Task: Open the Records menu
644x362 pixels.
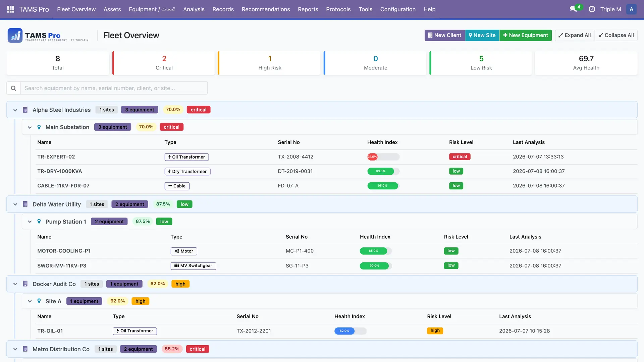Action: (x=223, y=9)
